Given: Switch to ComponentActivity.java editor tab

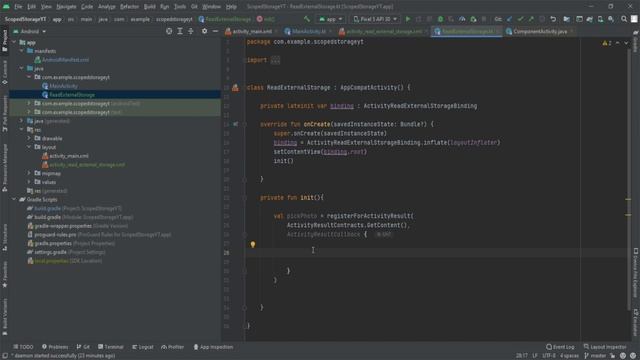Looking at the screenshot, I should click(540, 31).
